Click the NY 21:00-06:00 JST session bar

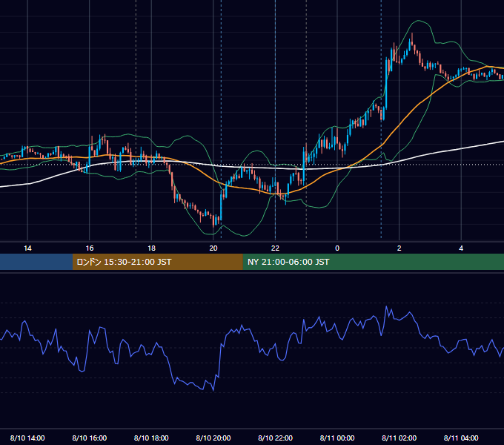pos(373,262)
